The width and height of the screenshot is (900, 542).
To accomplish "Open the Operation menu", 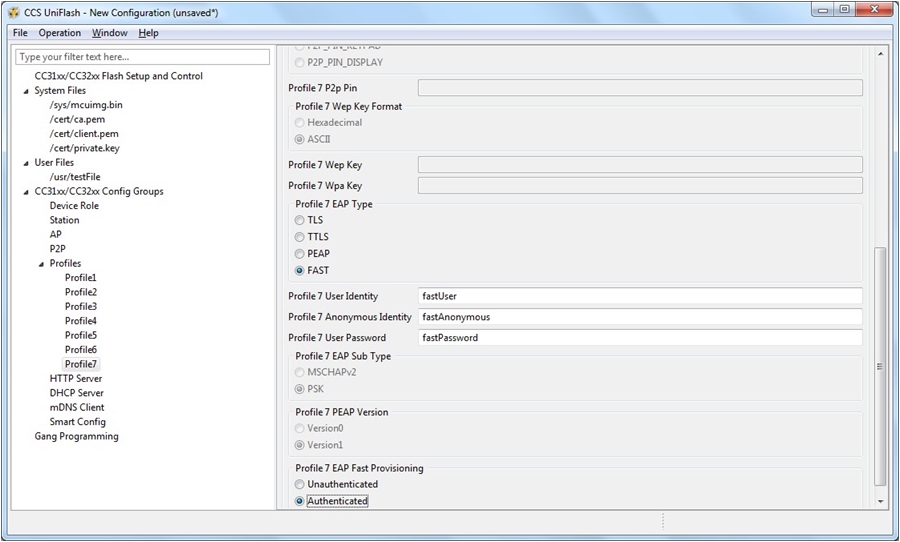I will click(x=60, y=33).
